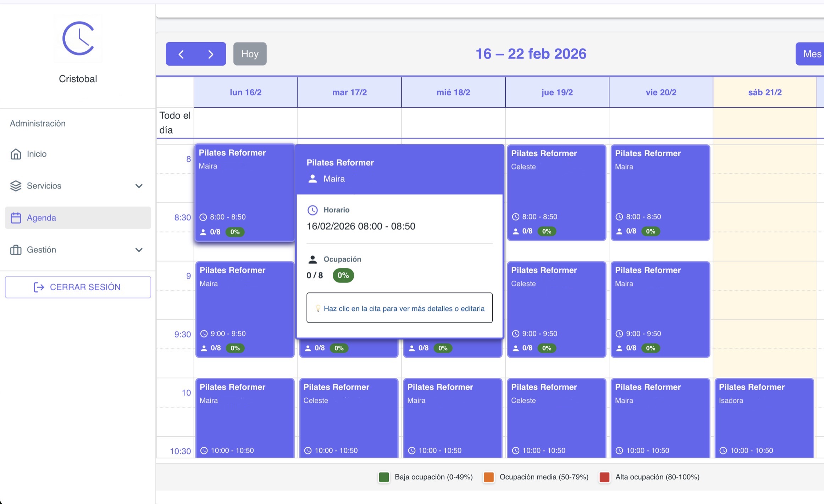Expand the Servicios menu chevron
This screenshot has height=504, width=824.
pyautogui.click(x=139, y=186)
